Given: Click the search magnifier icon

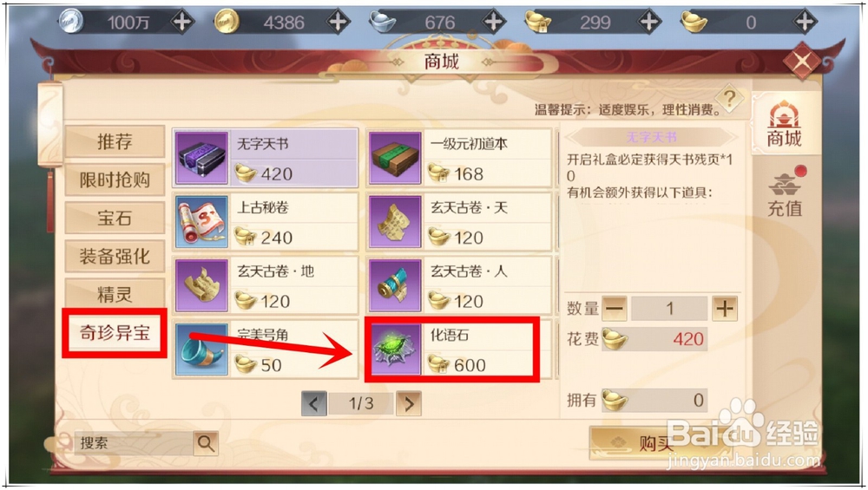Looking at the screenshot, I should click(x=206, y=443).
